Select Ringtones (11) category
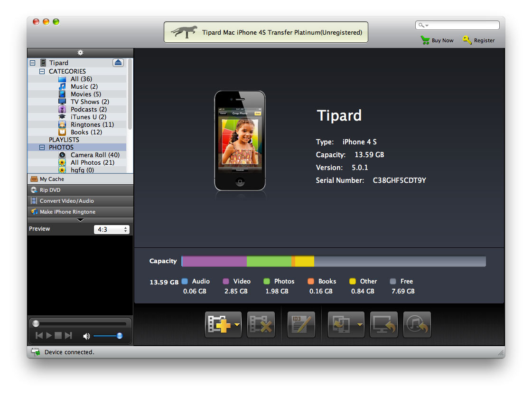Viewport: 532px width, 396px height. click(92, 124)
